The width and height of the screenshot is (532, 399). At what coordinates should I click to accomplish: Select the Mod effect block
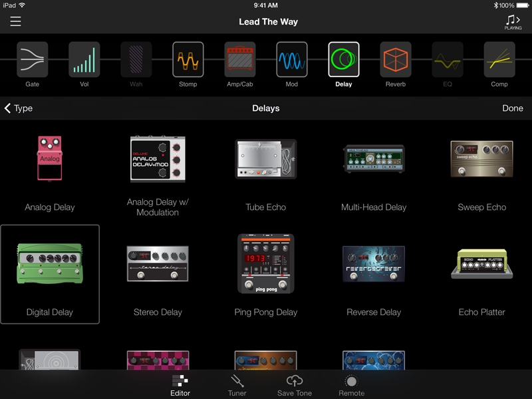(x=292, y=60)
